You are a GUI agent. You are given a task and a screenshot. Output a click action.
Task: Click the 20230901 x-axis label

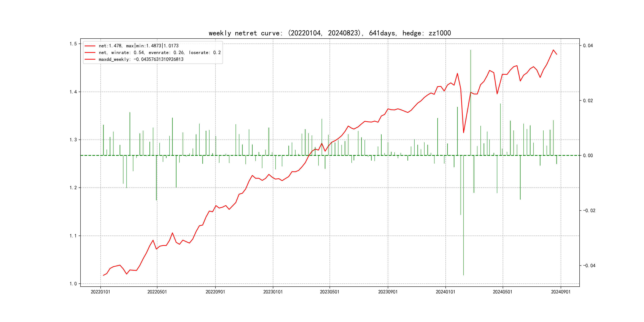pos(388,292)
